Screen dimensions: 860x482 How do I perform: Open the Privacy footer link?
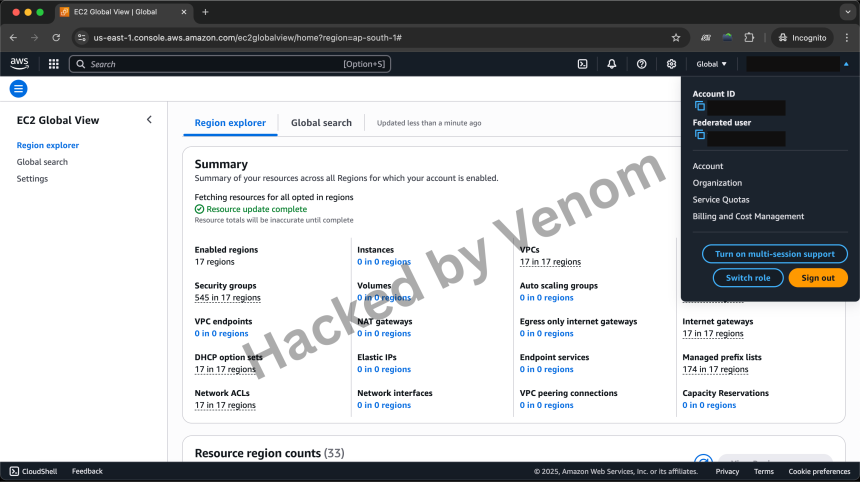[727, 472]
